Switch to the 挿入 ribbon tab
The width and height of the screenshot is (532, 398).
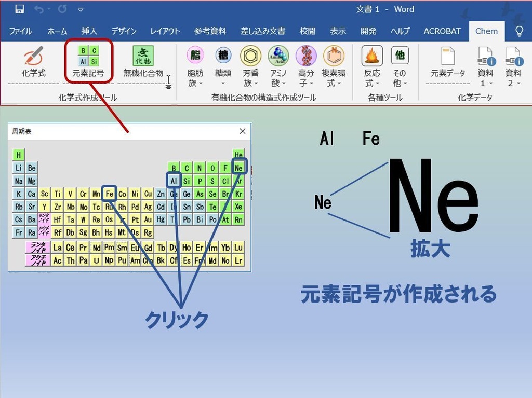click(x=89, y=31)
